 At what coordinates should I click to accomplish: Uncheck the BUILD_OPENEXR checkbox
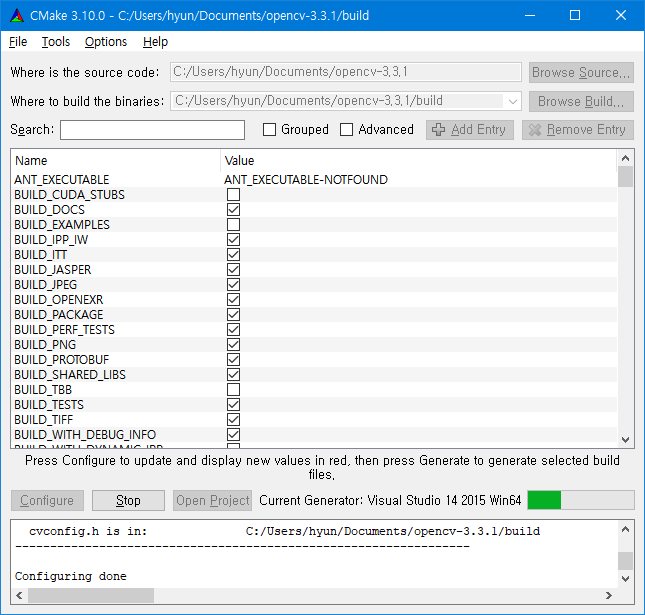click(233, 299)
